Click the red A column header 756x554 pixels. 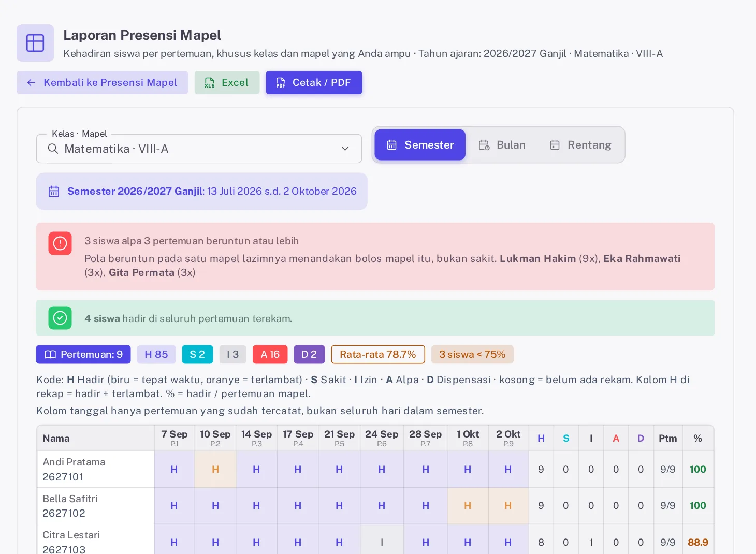pyautogui.click(x=616, y=439)
